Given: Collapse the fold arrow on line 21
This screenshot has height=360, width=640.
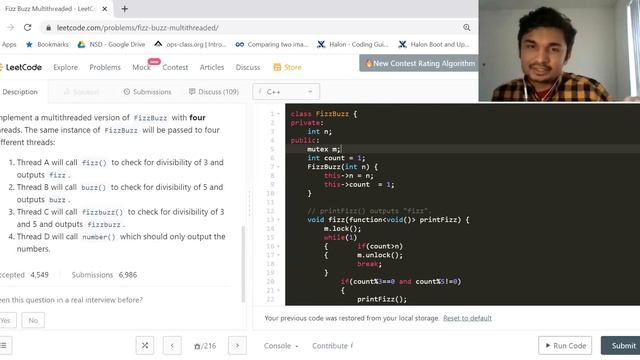Looking at the screenshot, I should tap(279, 291).
